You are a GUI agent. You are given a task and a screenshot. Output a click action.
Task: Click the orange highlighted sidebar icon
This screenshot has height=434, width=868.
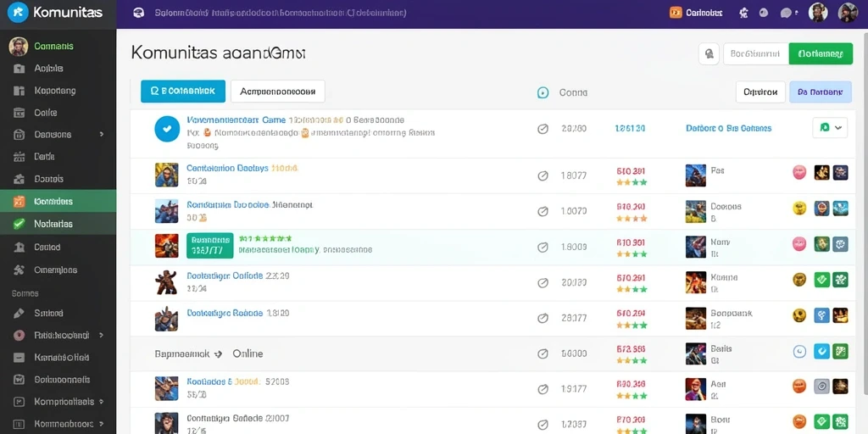pyautogui.click(x=19, y=202)
